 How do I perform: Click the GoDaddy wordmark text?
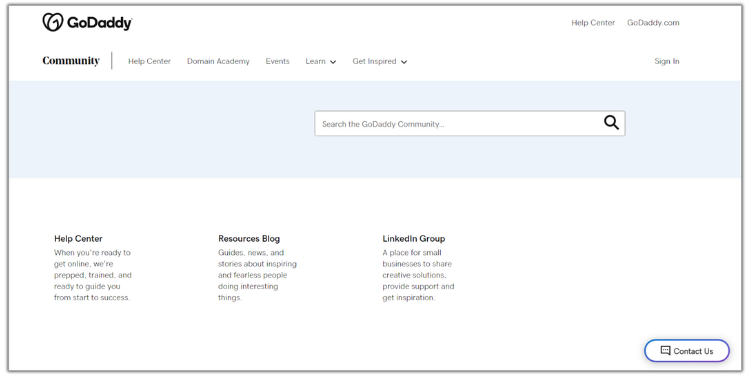click(99, 23)
